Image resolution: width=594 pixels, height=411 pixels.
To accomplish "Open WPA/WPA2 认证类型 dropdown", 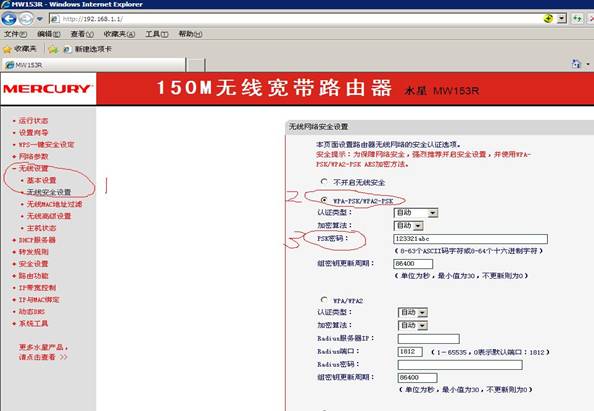I will pos(413,313).
